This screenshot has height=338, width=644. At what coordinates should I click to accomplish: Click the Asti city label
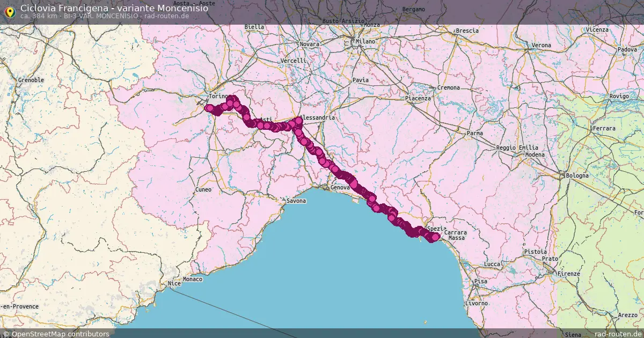coord(266,120)
